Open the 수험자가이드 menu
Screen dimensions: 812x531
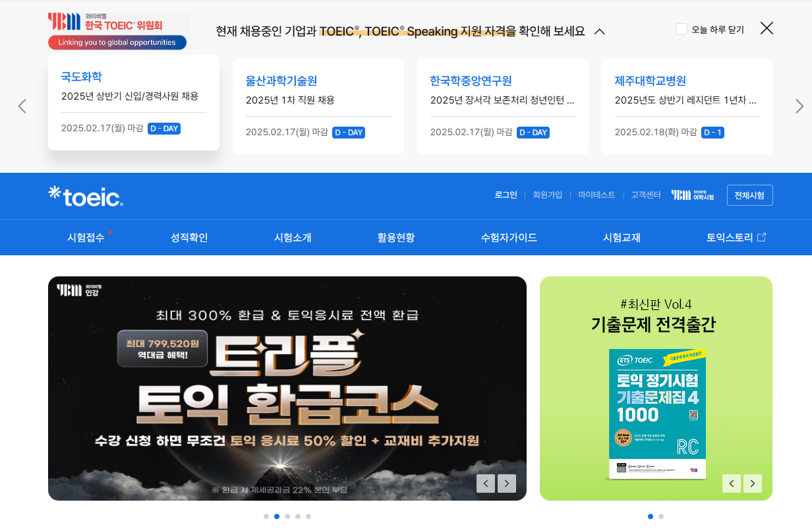coord(509,237)
